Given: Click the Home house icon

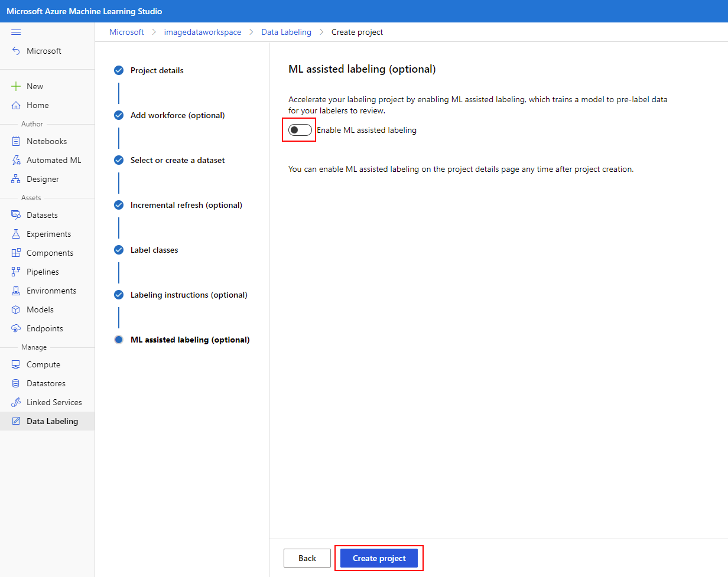Looking at the screenshot, I should [x=16, y=105].
